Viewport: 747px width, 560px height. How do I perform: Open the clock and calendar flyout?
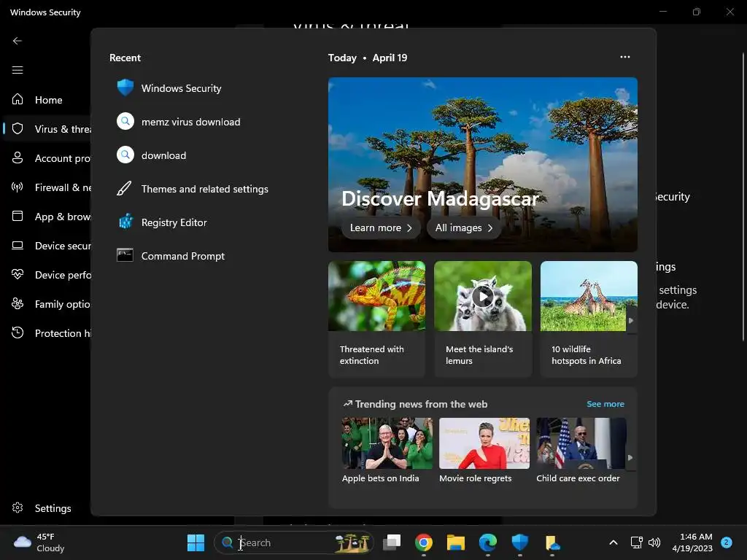pos(692,542)
